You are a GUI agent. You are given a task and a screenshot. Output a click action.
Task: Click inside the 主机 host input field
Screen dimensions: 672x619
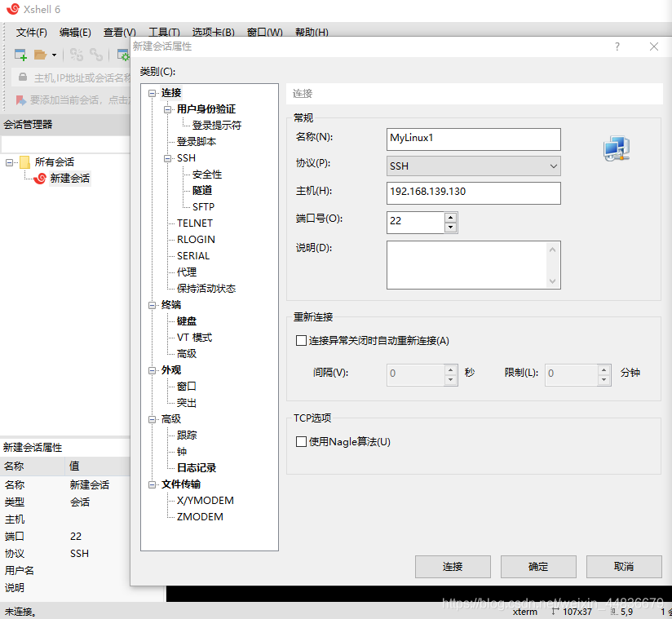click(x=473, y=193)
